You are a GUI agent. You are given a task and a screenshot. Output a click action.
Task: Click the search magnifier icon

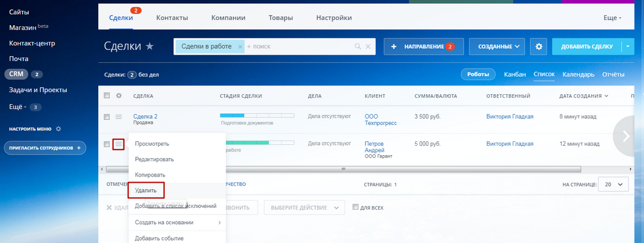click(358, 46)
